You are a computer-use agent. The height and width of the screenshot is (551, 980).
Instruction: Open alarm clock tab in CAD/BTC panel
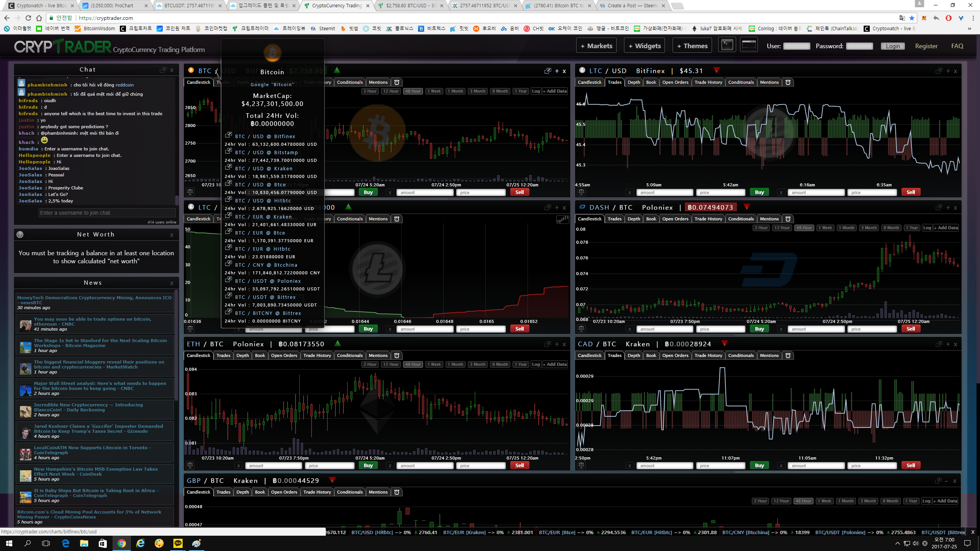pos(788,355)
